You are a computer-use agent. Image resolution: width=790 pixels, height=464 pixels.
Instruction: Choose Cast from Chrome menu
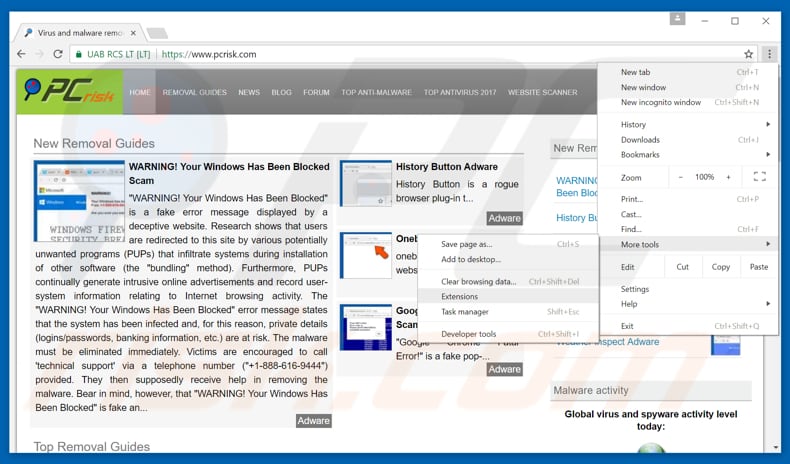[688, 214]
